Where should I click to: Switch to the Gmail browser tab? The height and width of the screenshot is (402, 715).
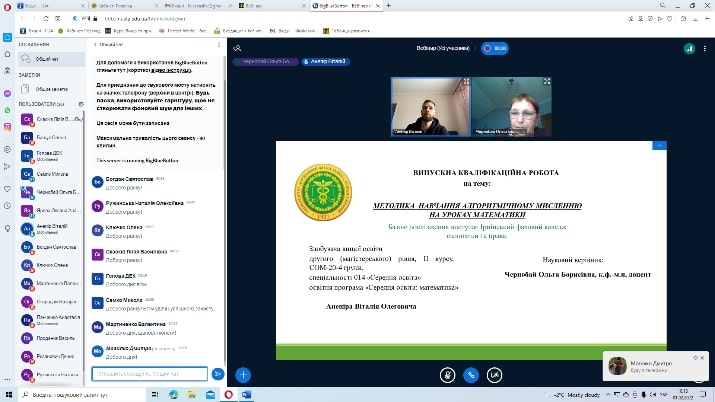tap(197, 6)
